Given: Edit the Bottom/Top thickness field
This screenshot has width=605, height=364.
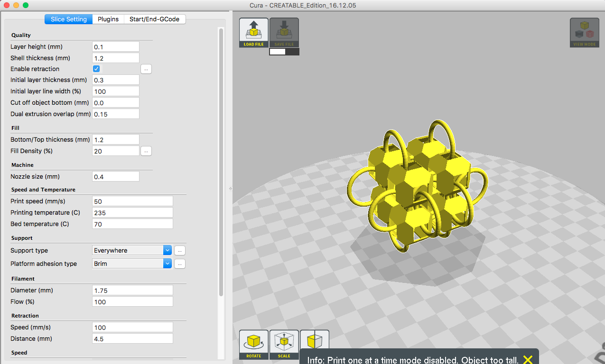Looking at the screenshot, I should 115,140.
